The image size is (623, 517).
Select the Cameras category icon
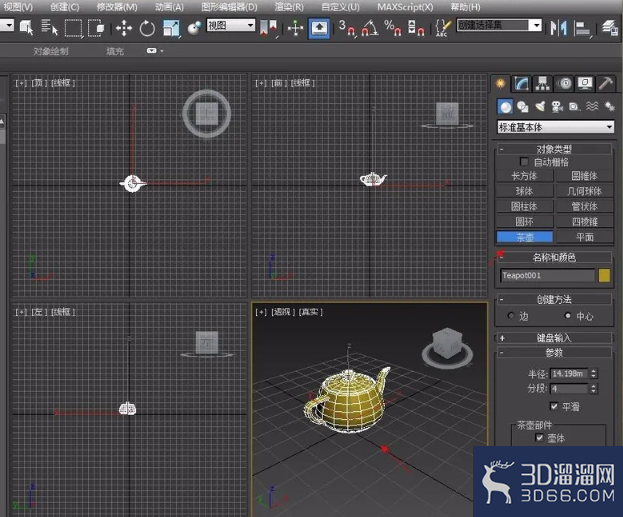557,106
